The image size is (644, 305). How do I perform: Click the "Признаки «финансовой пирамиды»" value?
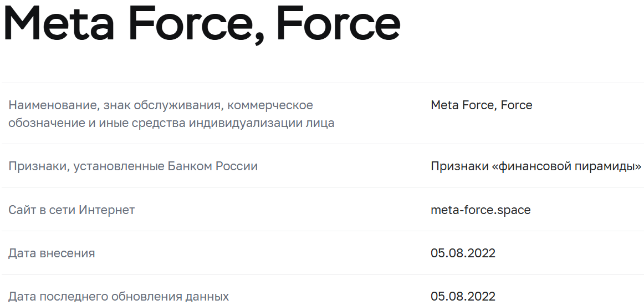click(536, 166)
